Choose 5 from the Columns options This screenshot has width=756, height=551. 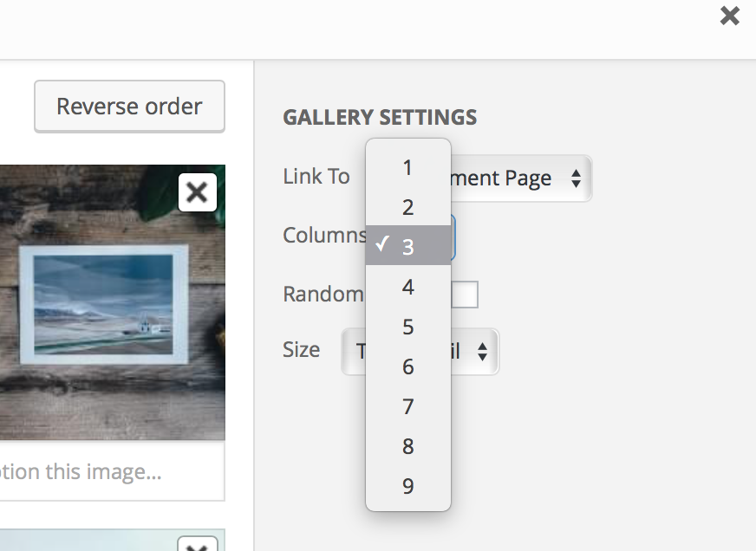(x=408, y=327)
